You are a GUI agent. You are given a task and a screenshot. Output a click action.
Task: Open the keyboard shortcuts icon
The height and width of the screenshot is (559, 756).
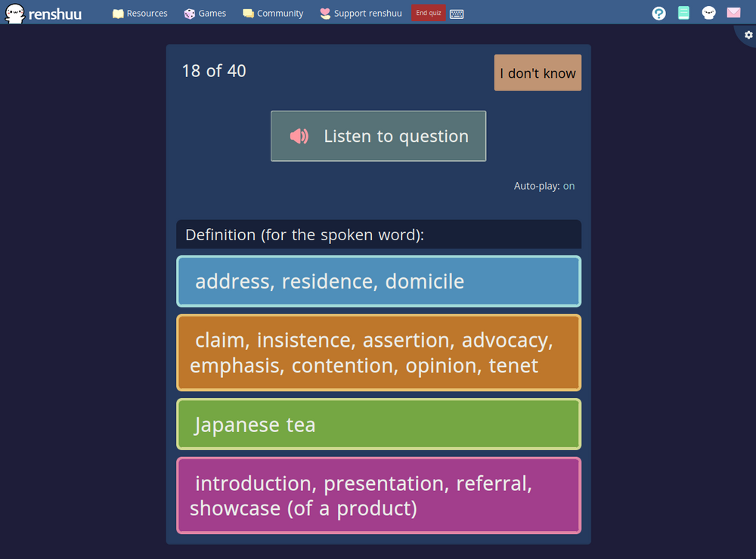coord(457,14)
